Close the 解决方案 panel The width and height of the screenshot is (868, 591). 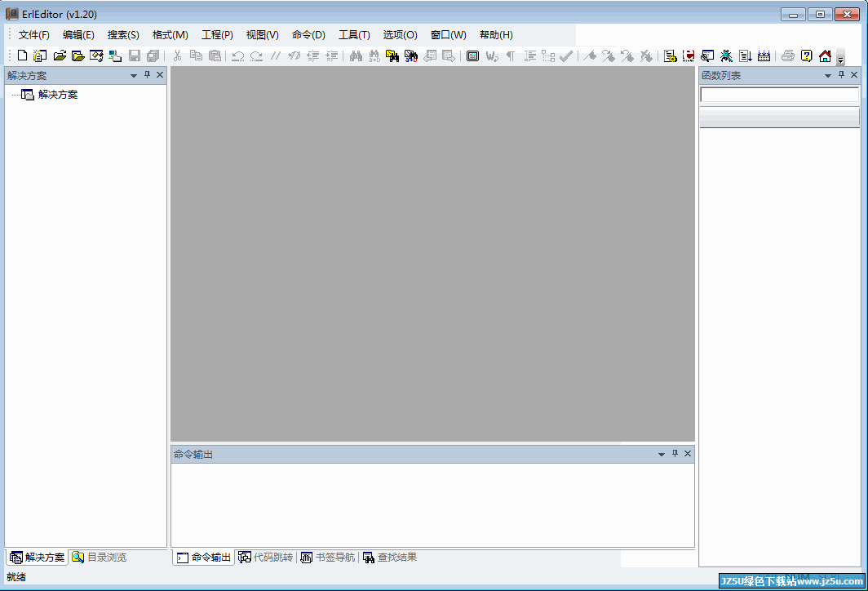160,75
